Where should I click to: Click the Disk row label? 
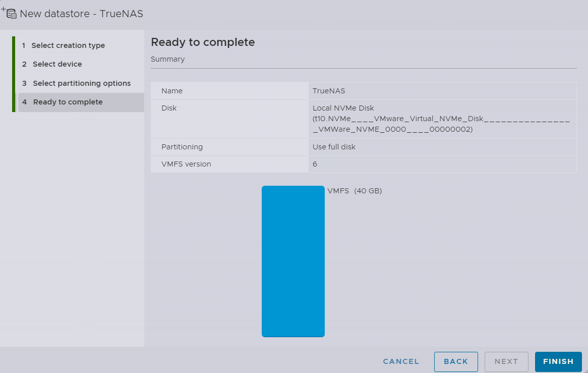point(169,108)
